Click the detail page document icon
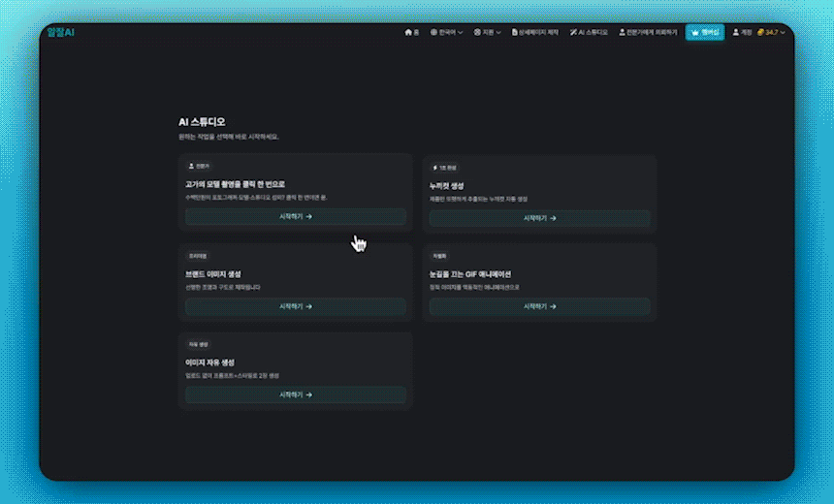834x504 pixels. [x=515, y=32]
